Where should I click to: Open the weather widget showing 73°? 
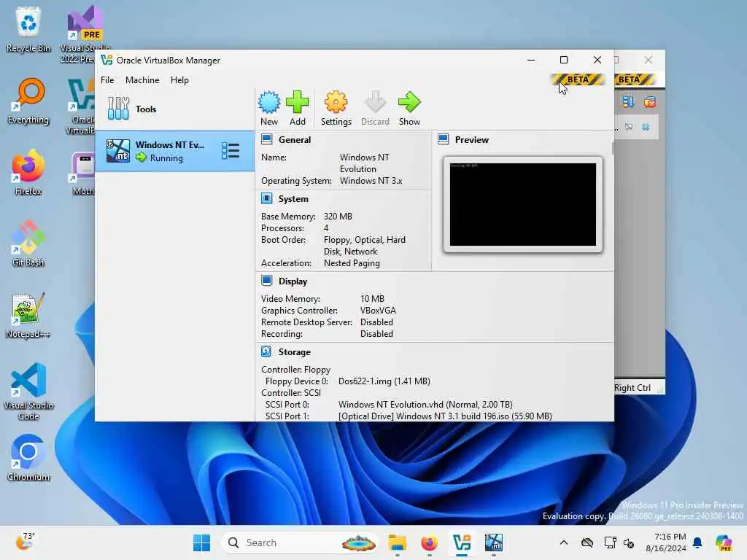[26, 542]
